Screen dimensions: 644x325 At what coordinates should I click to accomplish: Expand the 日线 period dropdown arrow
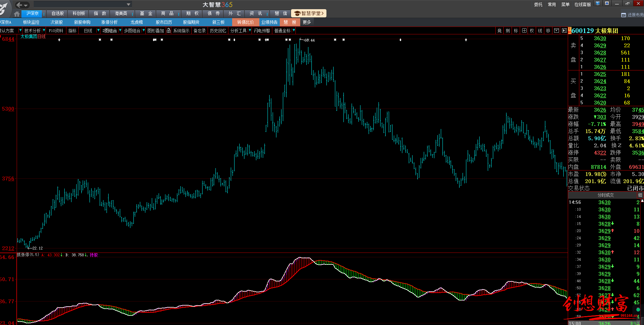(x=98, y=31)
